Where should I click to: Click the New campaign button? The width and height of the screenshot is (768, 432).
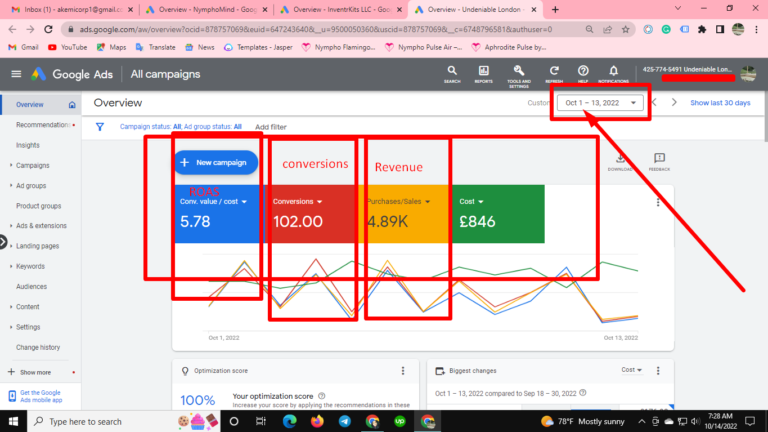point(217,162)
